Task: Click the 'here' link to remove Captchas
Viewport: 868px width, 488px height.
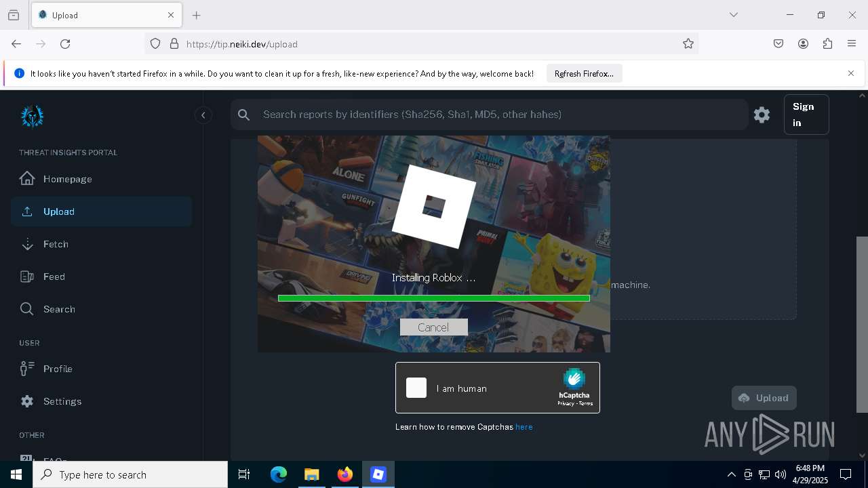Action: pos(524,427)
